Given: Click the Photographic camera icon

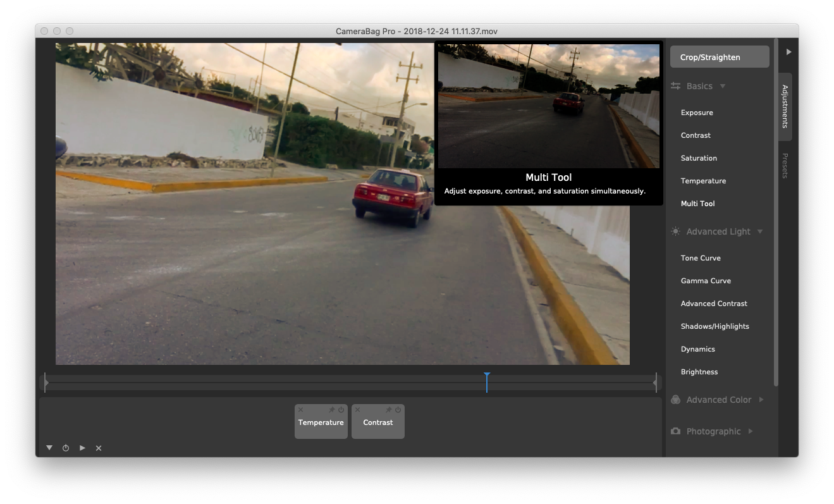Looking at the screenshot, I should tap(676, 431).
